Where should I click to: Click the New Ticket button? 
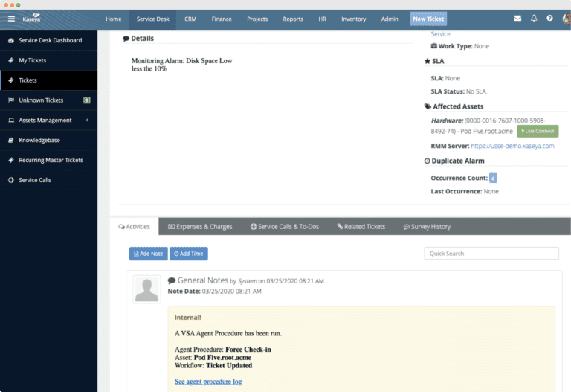coord(428,19)
